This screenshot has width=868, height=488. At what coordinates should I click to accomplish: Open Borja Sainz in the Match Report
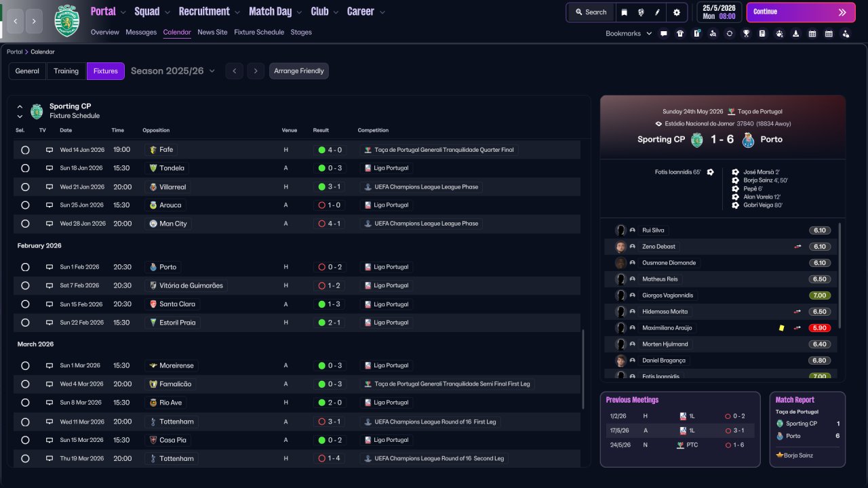pyautogui.click(x=798, y=455)
